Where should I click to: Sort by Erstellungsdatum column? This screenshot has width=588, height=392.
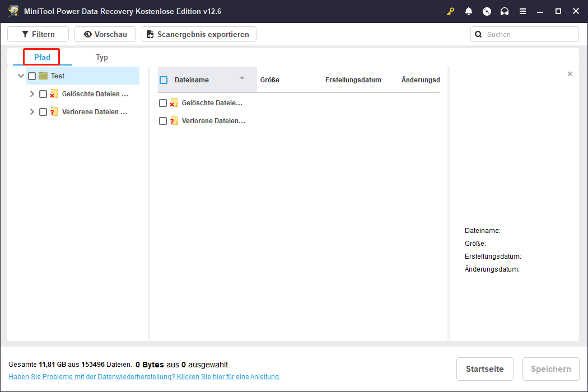353,80
